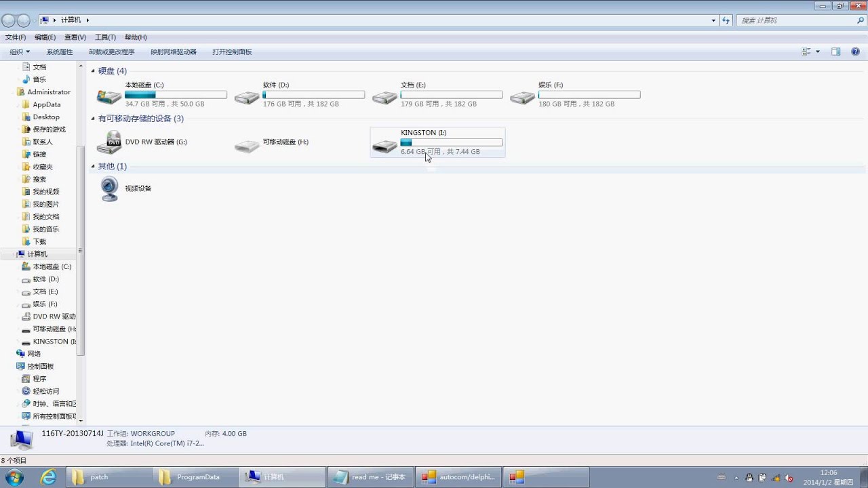Image resolution: width=868 pixels, height=488 pixels.
Task: Select removable disk (H:) icon
Action: [247, 145]
